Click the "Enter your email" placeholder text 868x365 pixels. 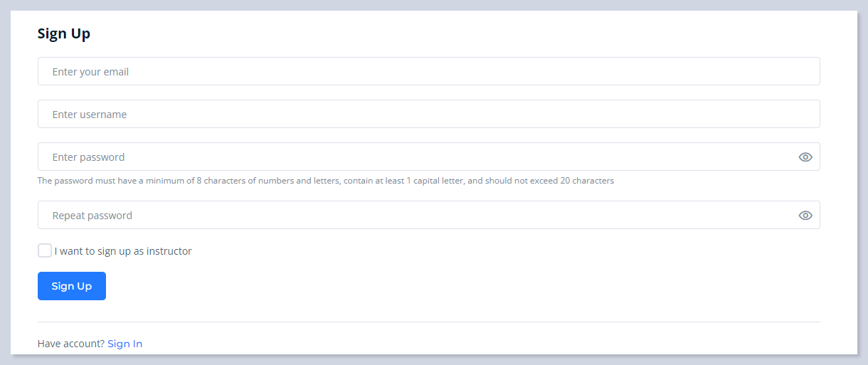(x=90, y=72)
